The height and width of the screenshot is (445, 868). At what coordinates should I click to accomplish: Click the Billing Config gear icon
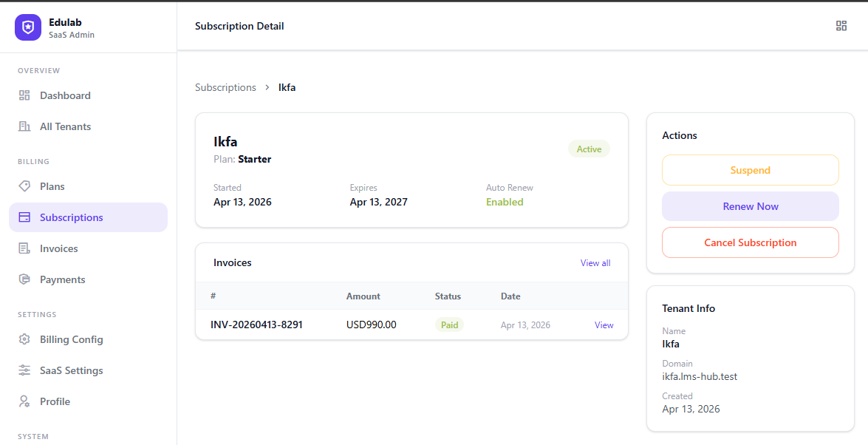[24, 339]
